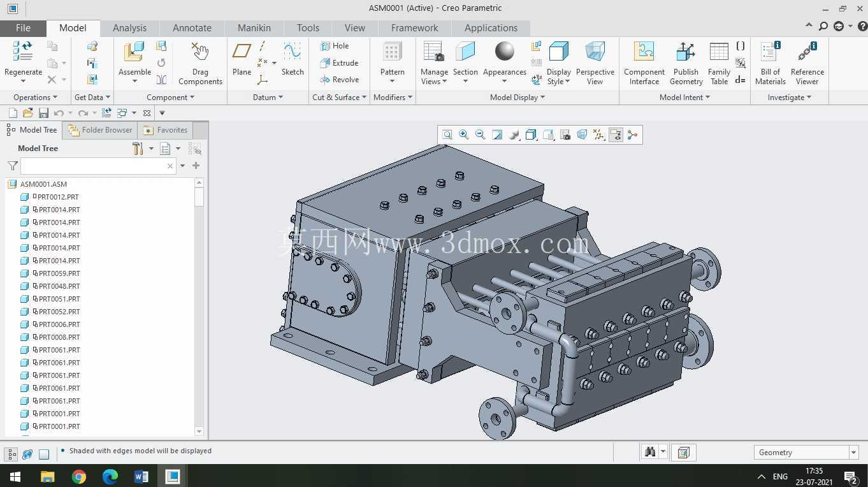
Task: Create new file from quick access toolbar
Action: point(12,113)
